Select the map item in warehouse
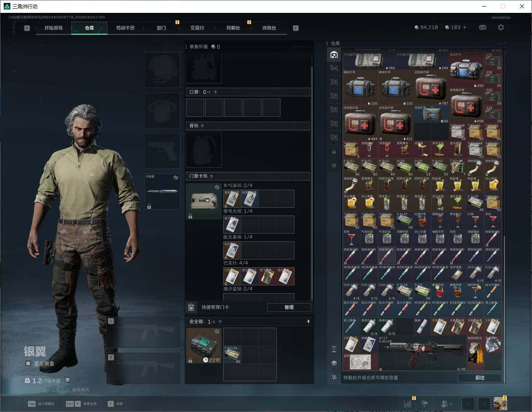 coord(360,362)
